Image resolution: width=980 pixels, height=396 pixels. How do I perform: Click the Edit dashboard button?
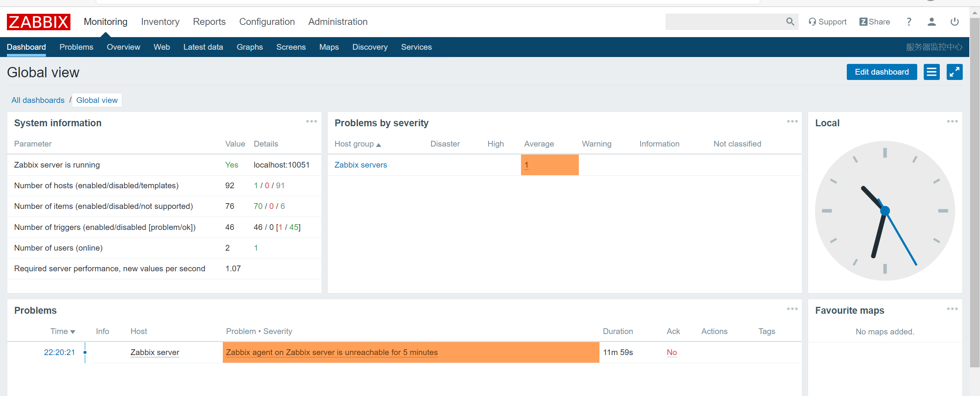(x=882, y=72)
